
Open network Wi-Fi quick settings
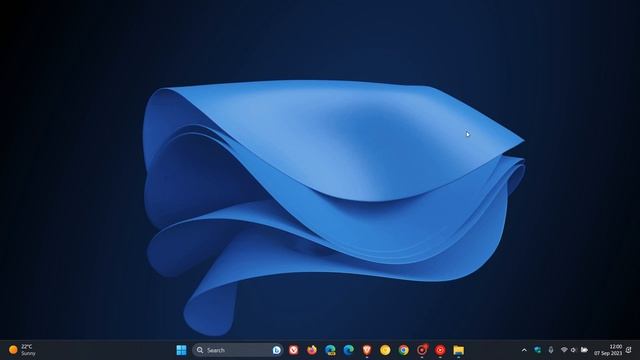point(564,350)
